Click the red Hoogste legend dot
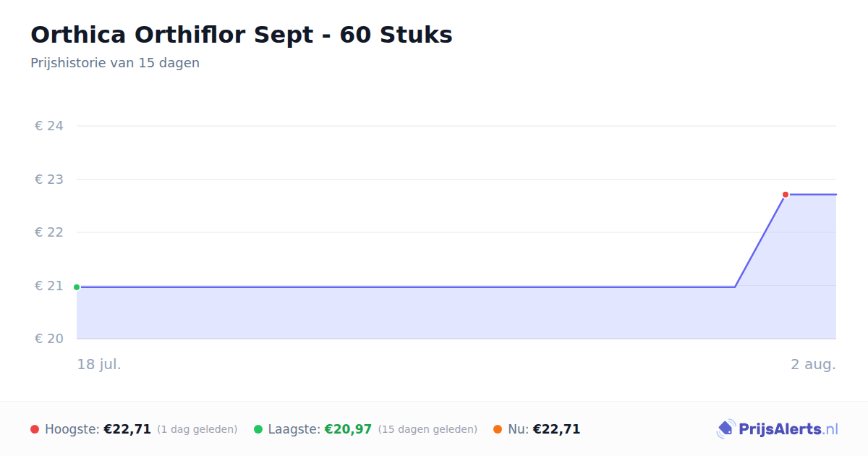Image resolution: width=868 pixels, height=456 pixels. 35,429
